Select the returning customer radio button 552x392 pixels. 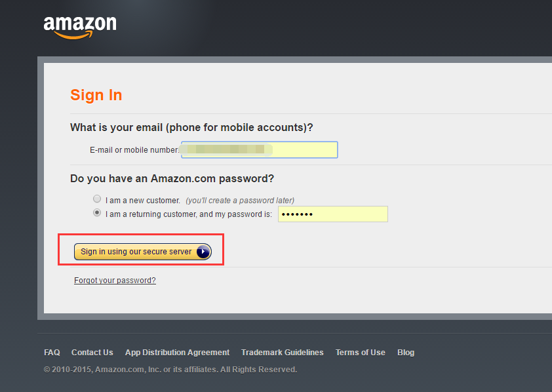[97, 213]
